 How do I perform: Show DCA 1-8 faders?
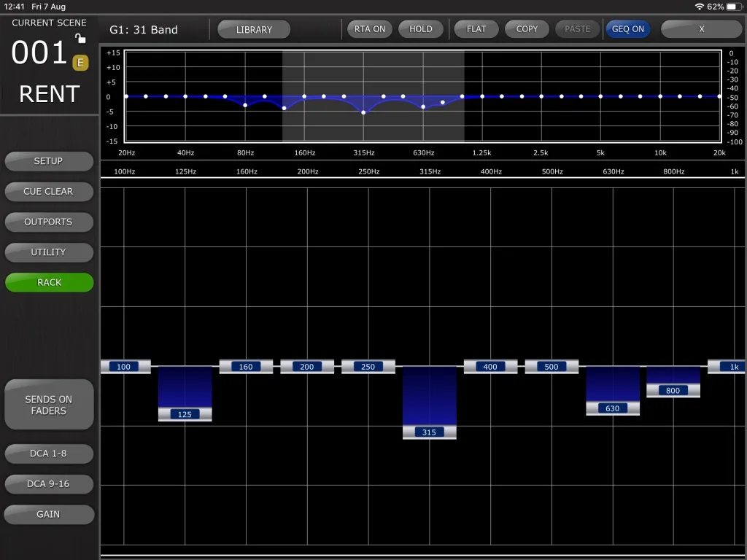(49, 454)
